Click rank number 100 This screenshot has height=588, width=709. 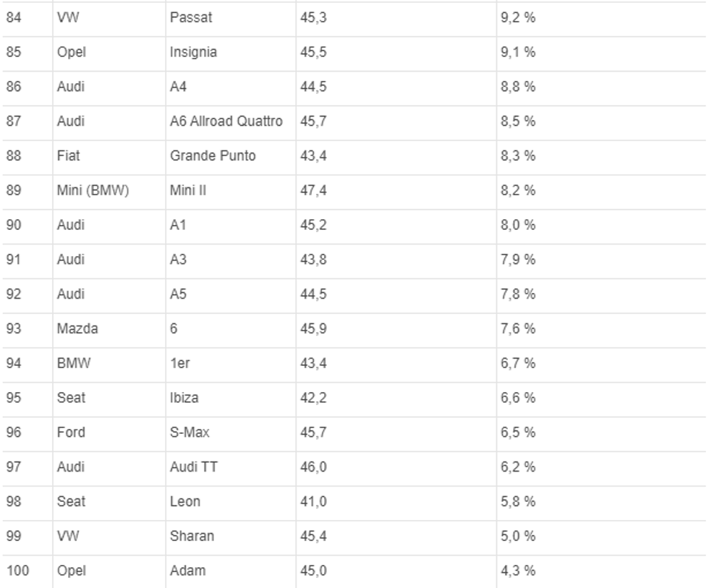click(x=17, y=571)
